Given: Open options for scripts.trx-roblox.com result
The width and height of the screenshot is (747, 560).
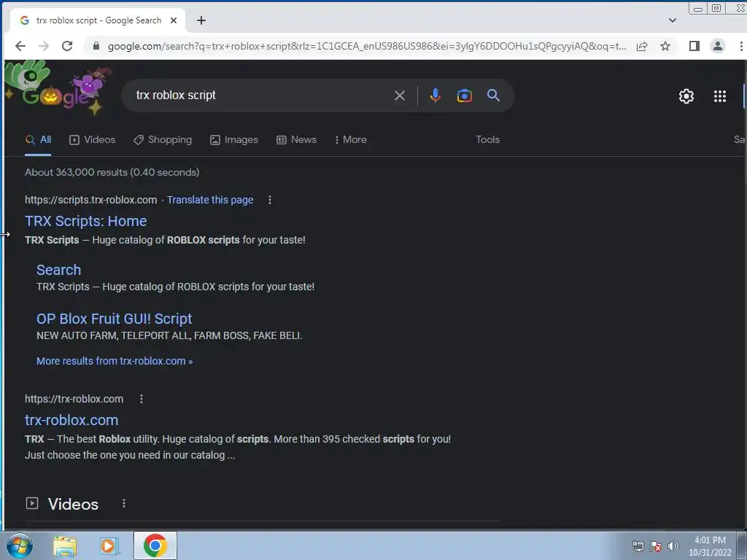Looking at the screenshot, I should 270,200.
